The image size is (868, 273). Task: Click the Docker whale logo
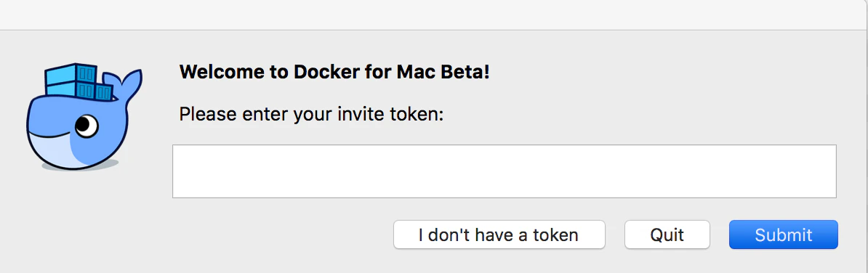pos(84,117)
